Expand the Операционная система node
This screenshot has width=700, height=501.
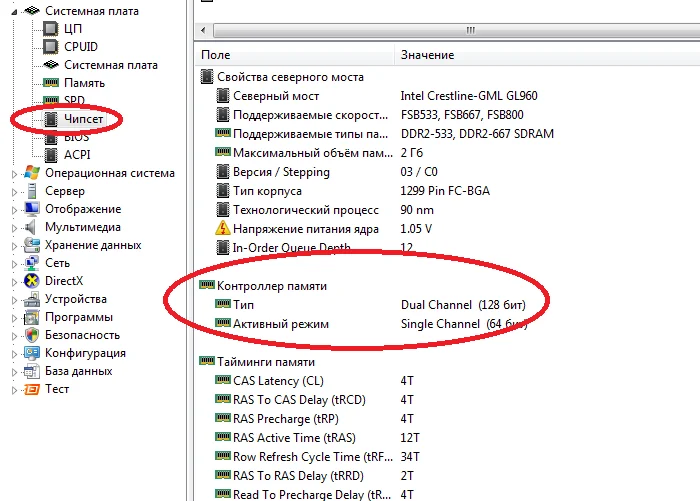14,174
